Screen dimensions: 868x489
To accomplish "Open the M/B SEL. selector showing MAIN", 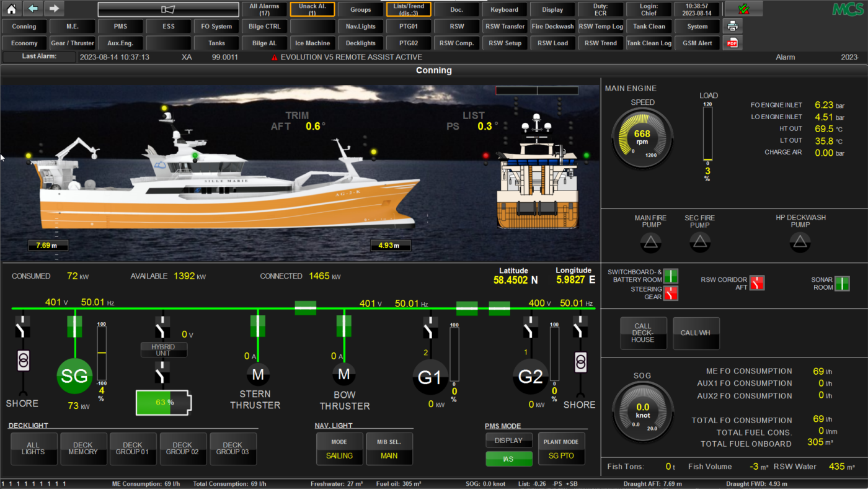I will point(389,449).
